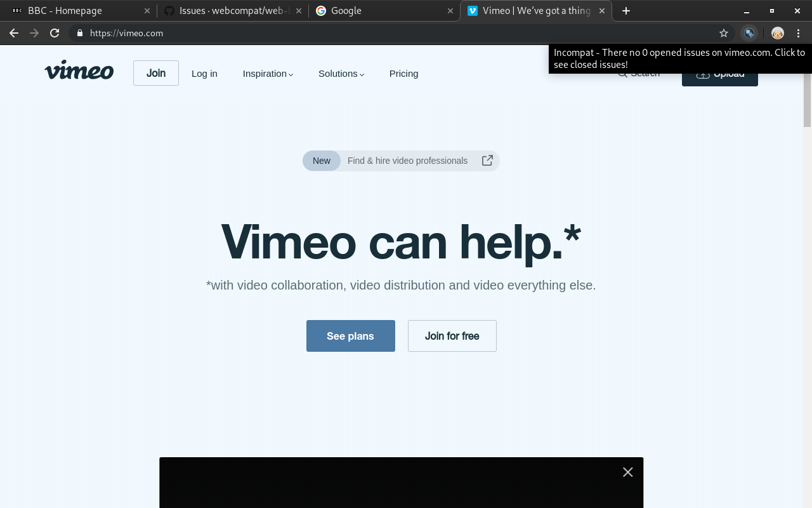The image size is (812, 508).
Task: Open Find & hire video professionals link
Action: (407, 161)
